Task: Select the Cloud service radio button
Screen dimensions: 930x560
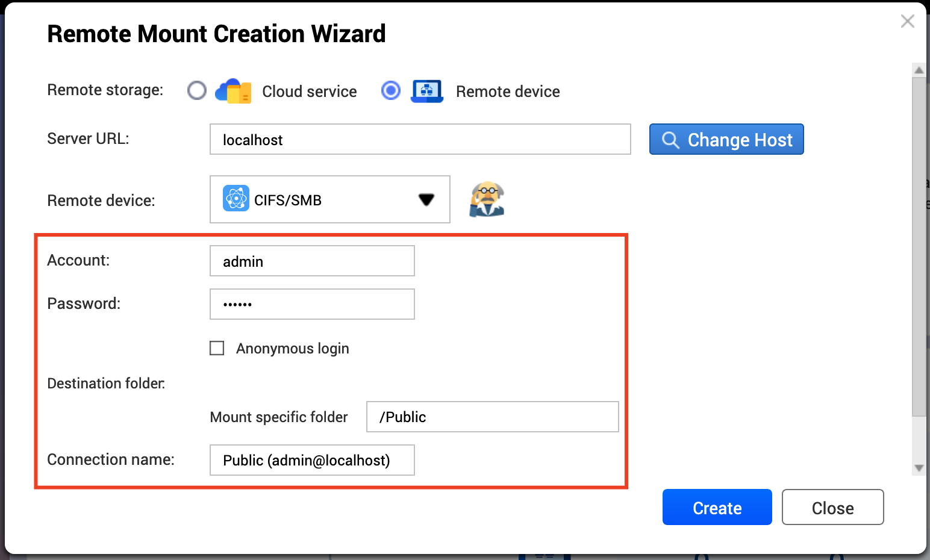Action: [197, 91]
